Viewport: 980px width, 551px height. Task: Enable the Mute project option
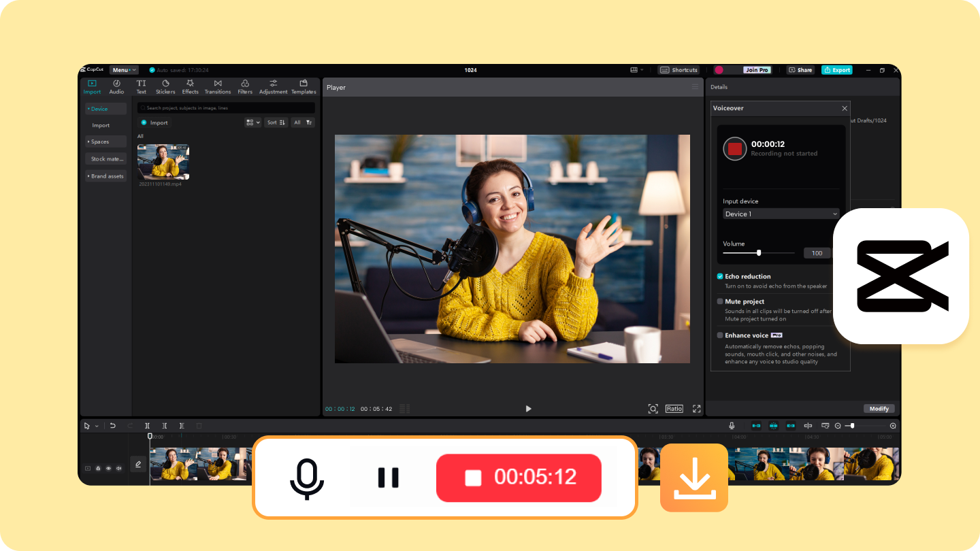[719, 301]
